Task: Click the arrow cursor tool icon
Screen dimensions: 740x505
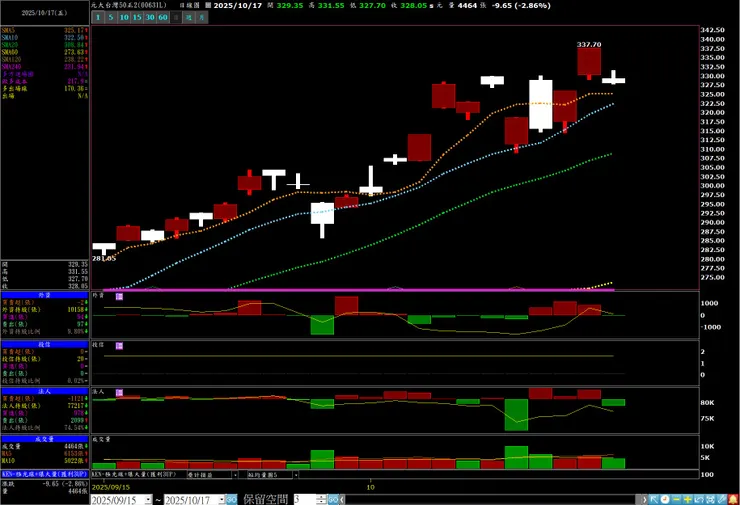Action: pos(654,499)
